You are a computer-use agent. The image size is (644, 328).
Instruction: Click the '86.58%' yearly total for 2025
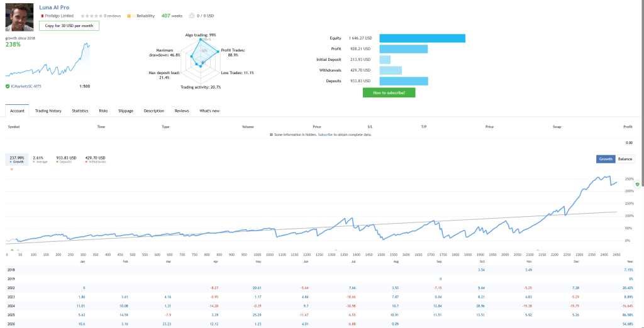628,315
